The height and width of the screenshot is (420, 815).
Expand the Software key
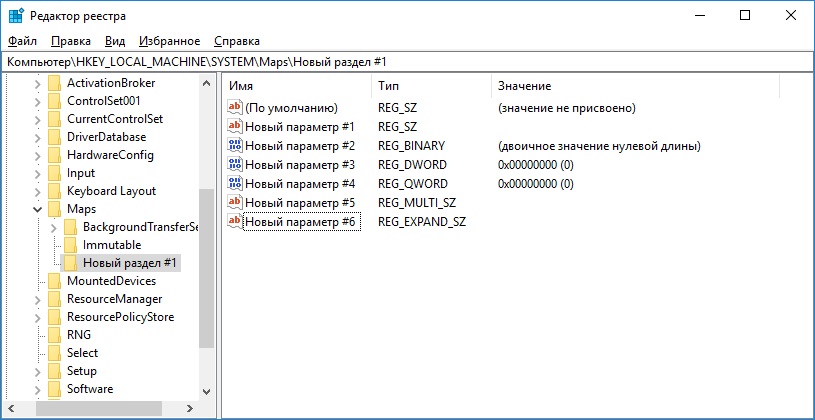click(37, 389)
